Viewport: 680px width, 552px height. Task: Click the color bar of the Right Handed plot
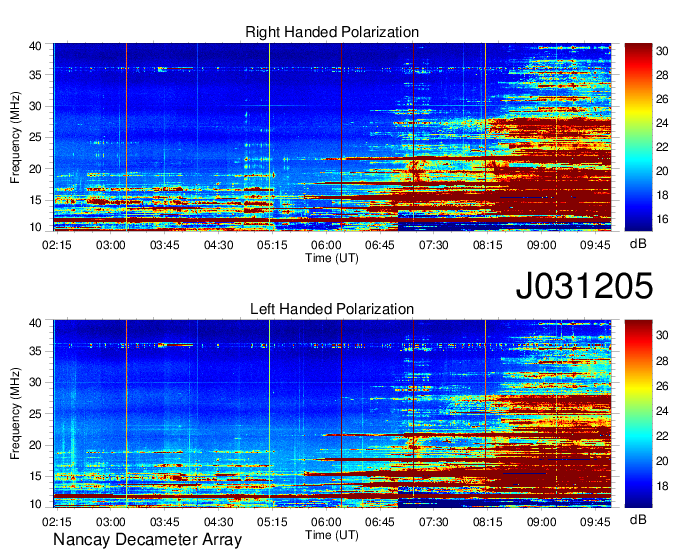coord(638,137)
